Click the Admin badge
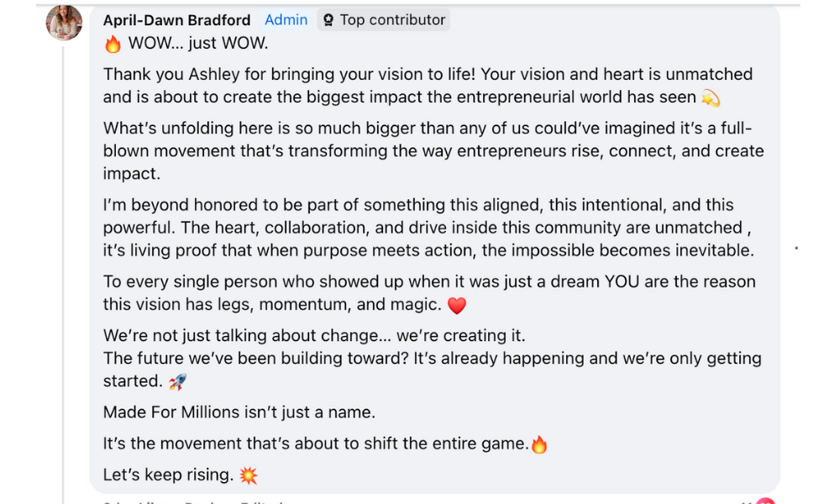The height and width of the screenshot is (504, 840). (286, 19)
